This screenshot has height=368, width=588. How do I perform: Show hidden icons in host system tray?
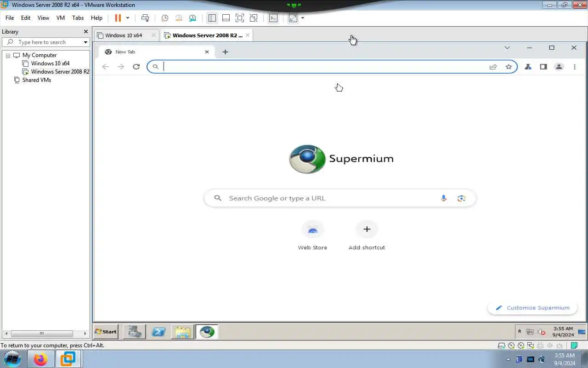509,359
